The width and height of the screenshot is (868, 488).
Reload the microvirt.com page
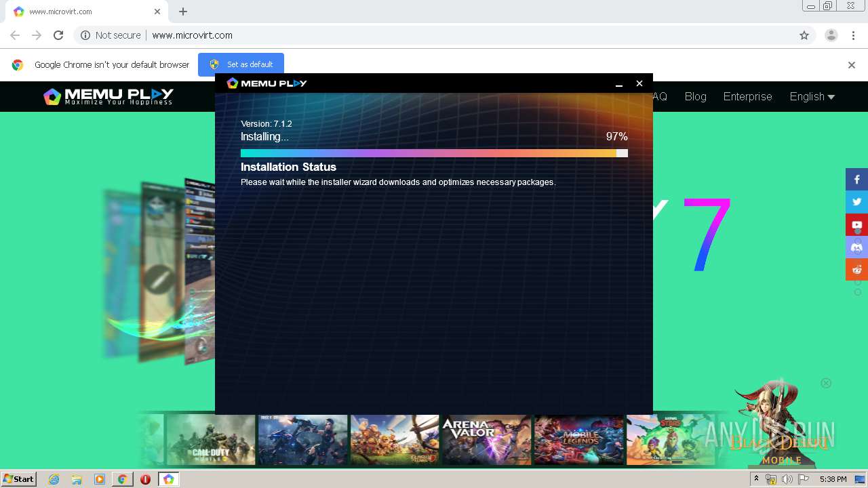[x=58, y=35]
